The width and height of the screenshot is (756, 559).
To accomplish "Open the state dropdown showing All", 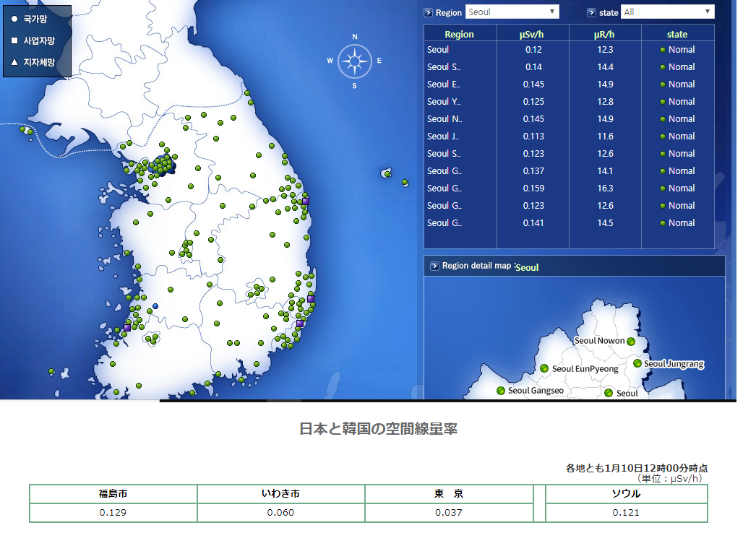I will click(x=667, y=12).
